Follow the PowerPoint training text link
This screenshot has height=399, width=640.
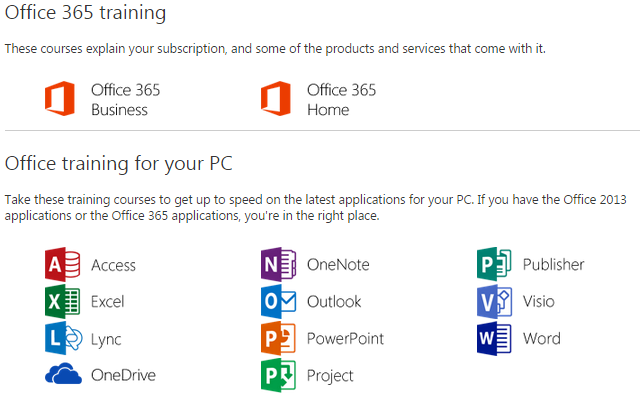345,339
